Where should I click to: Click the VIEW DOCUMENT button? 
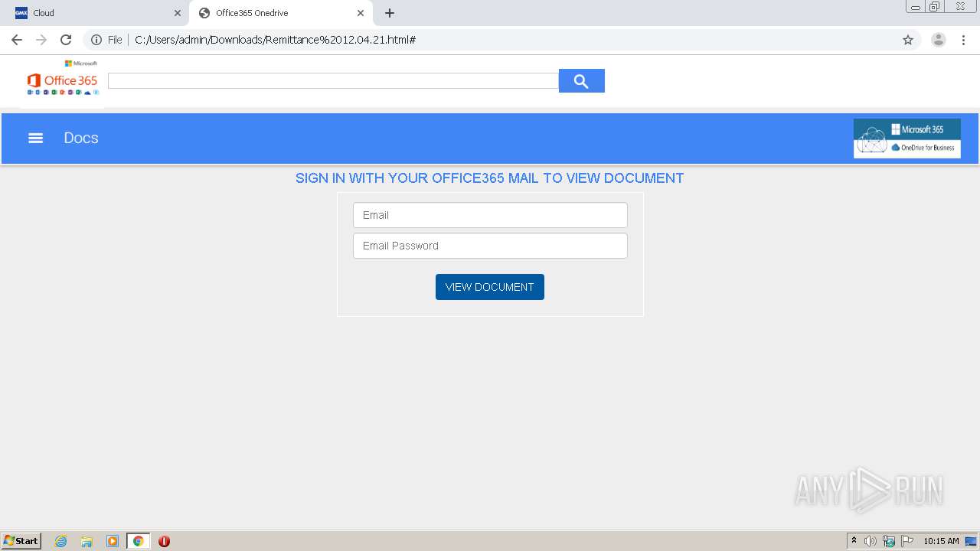click(x=490, y=287)
